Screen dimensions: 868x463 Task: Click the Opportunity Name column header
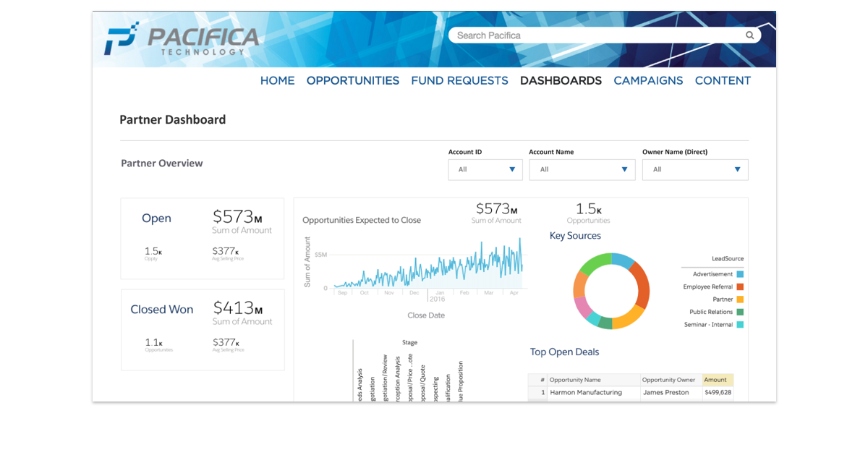(592, 380)
